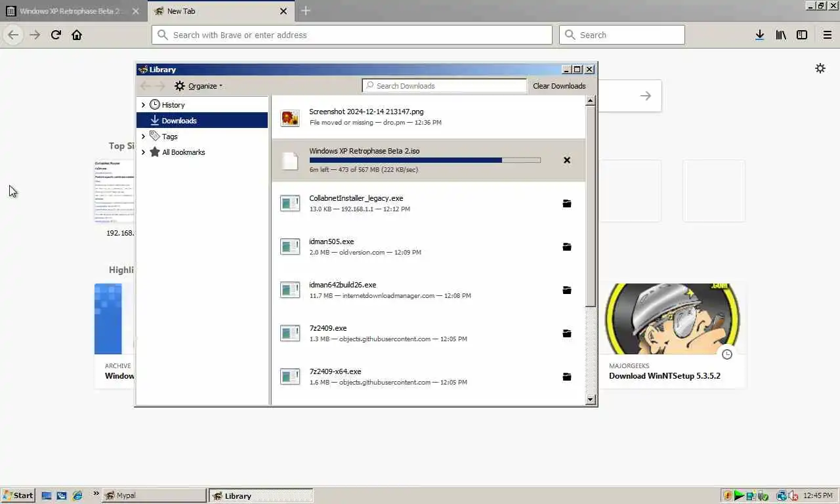Open containing folder for 7z2409.exe
This screenshot has width=840, height=504.
pyautogui.click(x=567, y=333)
